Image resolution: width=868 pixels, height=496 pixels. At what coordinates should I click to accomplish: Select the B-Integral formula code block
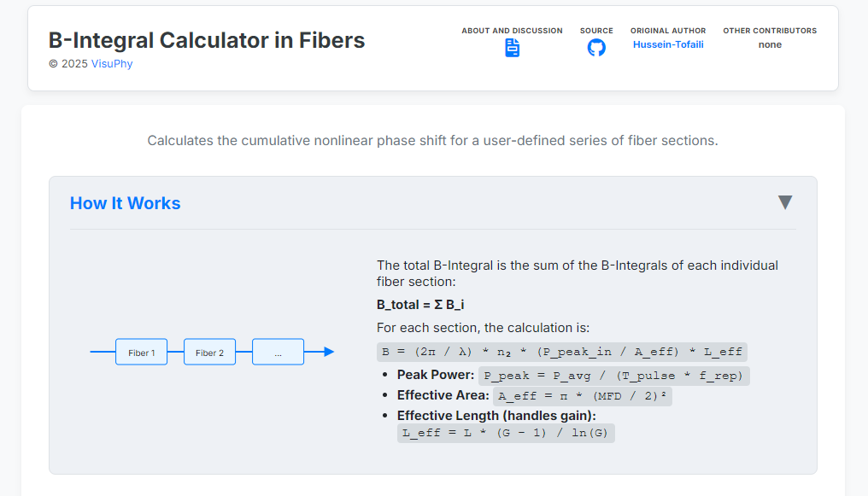[560, 351]
